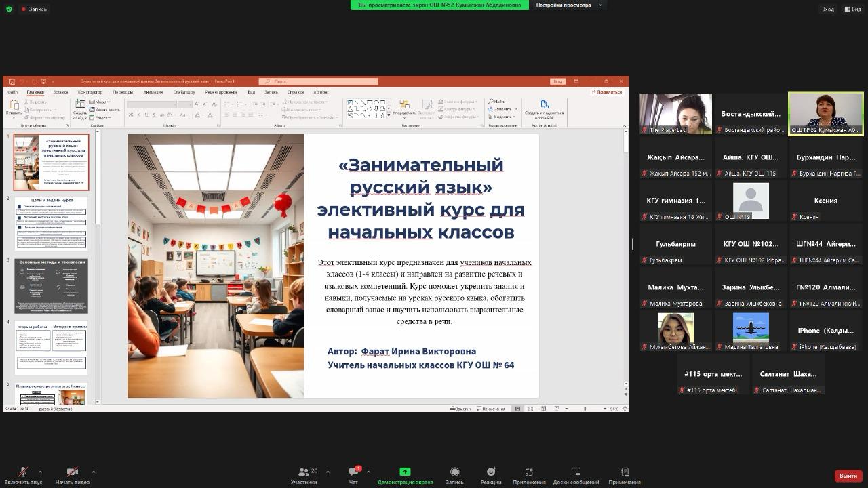The height and width of the screenshot is (488, 868).
Task: Open the Вид view layout menu
Action: [x=852, y=9]
